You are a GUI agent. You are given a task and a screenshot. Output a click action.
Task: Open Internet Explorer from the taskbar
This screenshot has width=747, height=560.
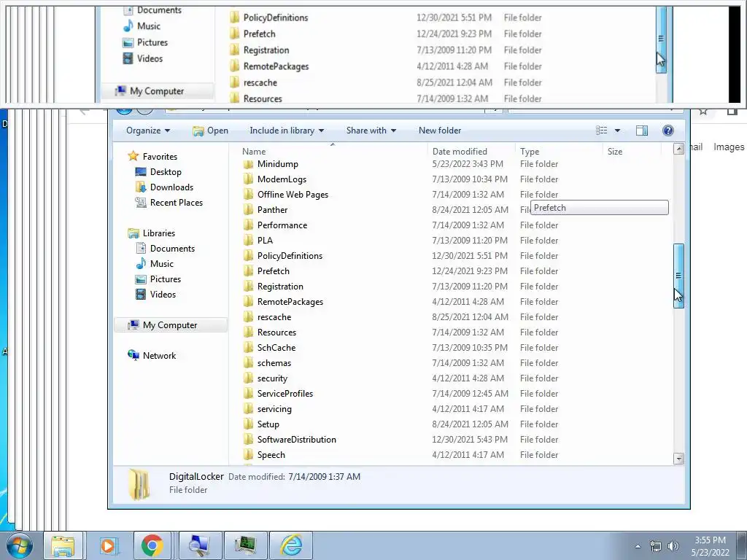(x=291, y=545)
